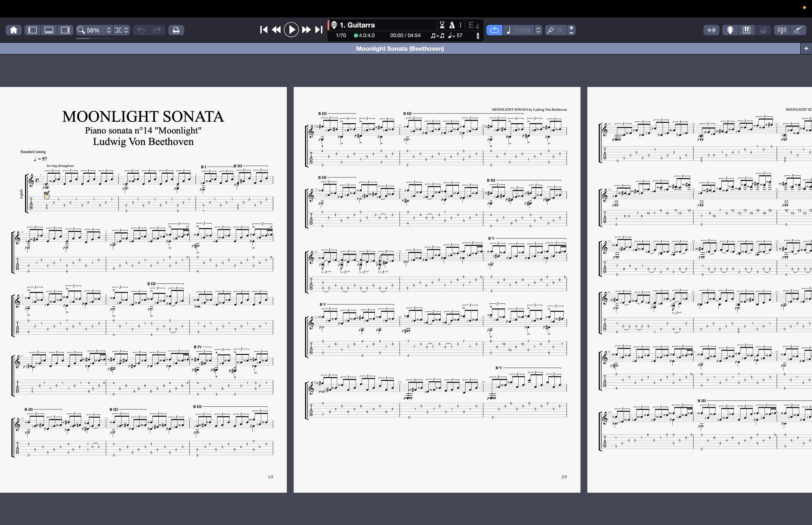Screen dimensions: 812x525
Task: Redo the last action
Action: pyautogui.click(x=157, y=30)
